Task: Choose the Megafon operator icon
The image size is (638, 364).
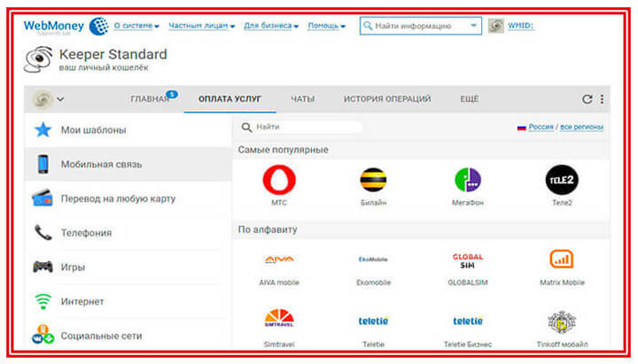Action: (468, 180)
